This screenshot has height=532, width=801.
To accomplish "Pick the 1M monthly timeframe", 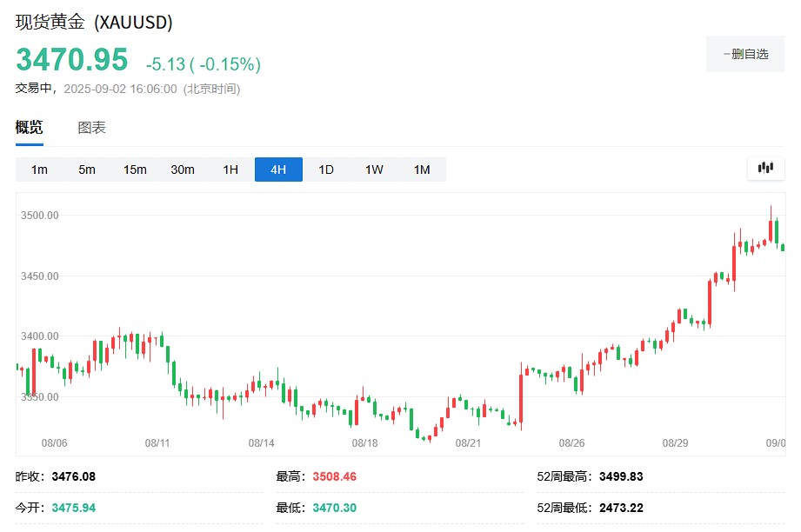I will [422, 170].
